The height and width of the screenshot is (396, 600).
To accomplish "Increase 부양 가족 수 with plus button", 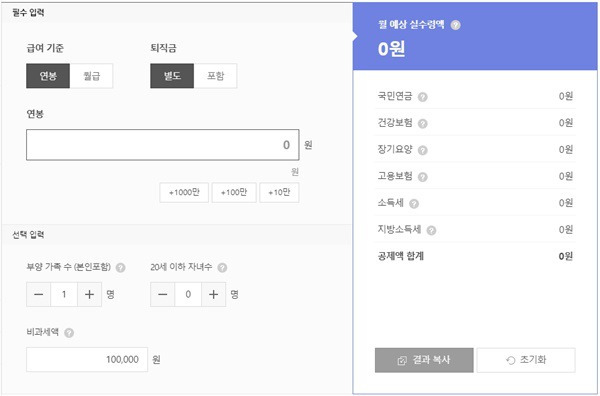I will (90, 294).
